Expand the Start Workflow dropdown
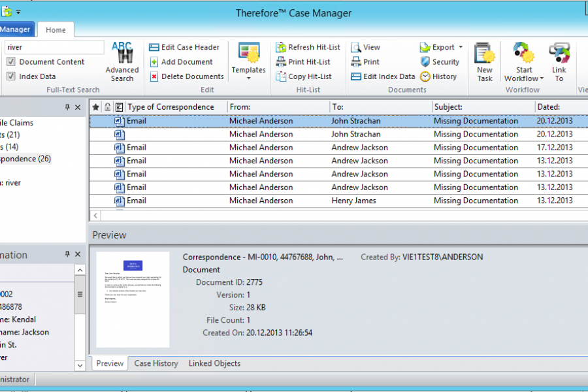 coord(542,79)
